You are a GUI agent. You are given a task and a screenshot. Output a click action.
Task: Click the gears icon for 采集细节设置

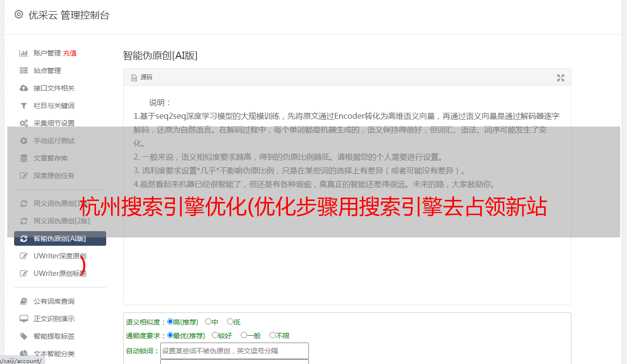(23, 123)
